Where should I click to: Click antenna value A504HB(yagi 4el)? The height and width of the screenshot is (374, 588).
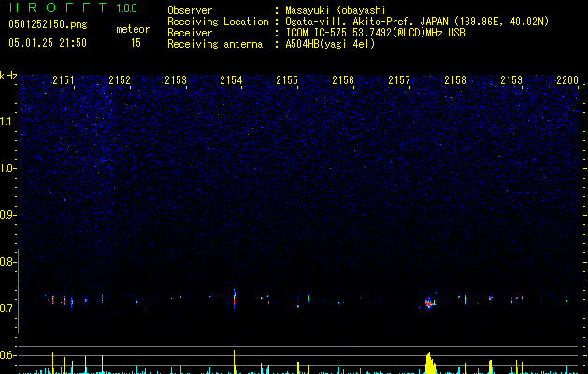(x=330, y=44)
